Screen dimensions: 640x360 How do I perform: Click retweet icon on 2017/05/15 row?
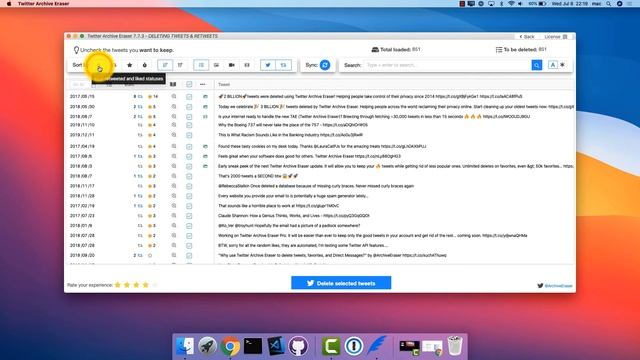[x=140, y=97]
